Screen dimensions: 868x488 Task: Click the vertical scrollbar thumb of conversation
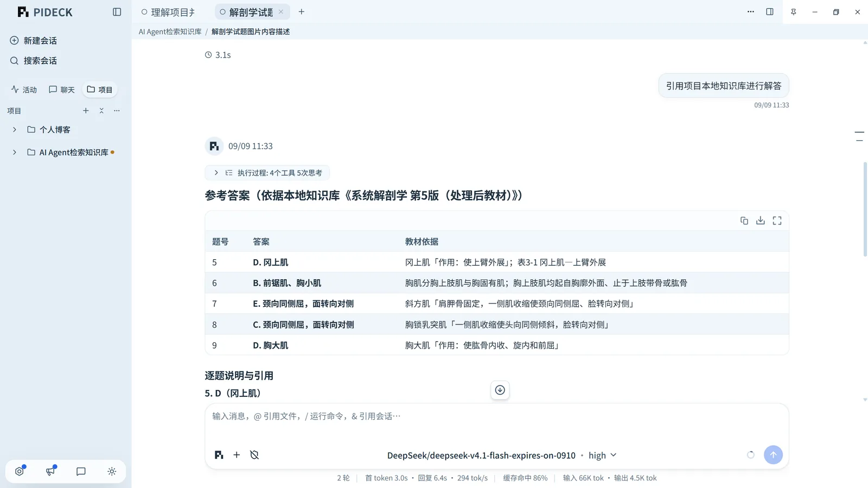pos(865,209)
